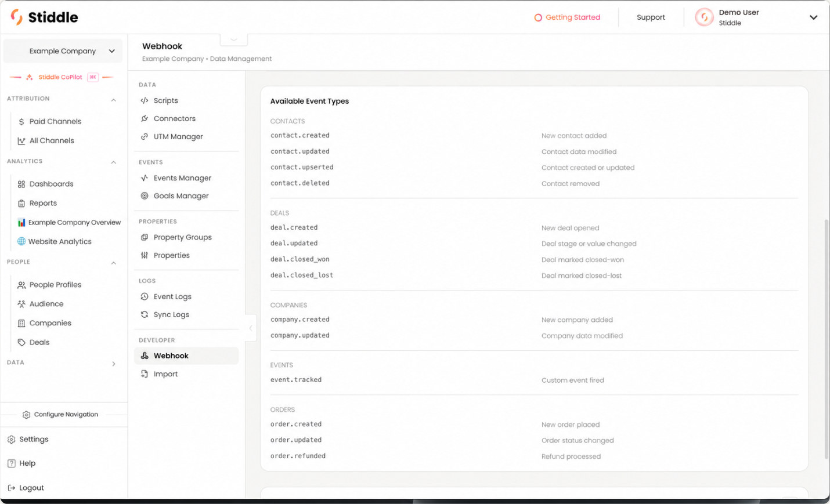Click the Audience icon
830x504 pixels.
(21, 304)
